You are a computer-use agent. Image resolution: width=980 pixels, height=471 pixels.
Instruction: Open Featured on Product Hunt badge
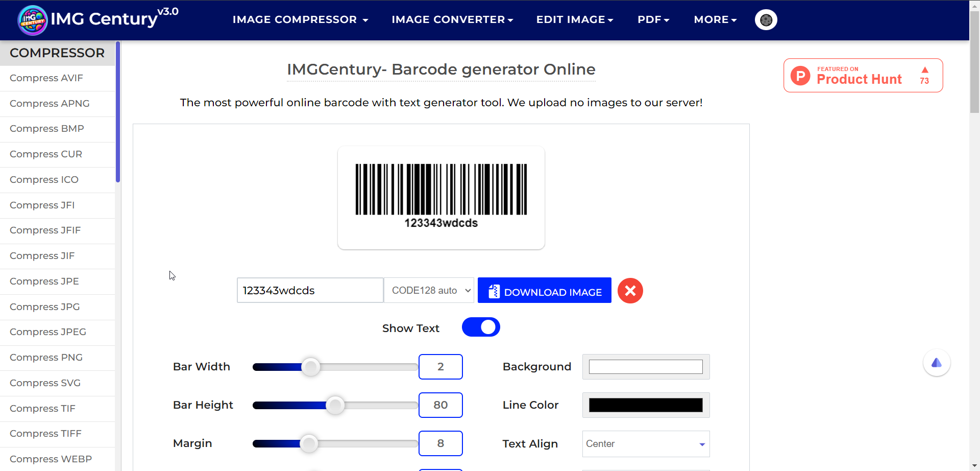click(863, 76)
